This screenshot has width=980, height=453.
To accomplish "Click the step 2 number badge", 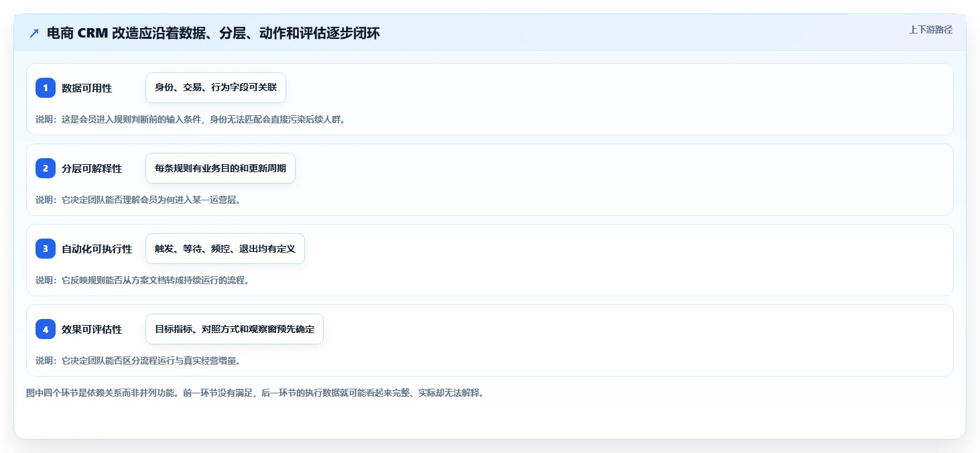I will coord(46,168).
